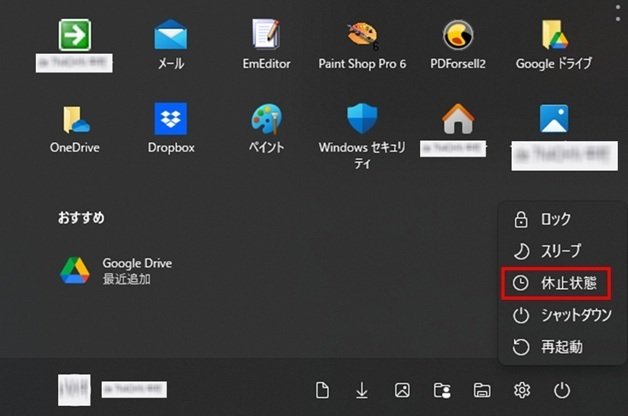
Task: Open the ペイント app
Action: click(266, 129)
